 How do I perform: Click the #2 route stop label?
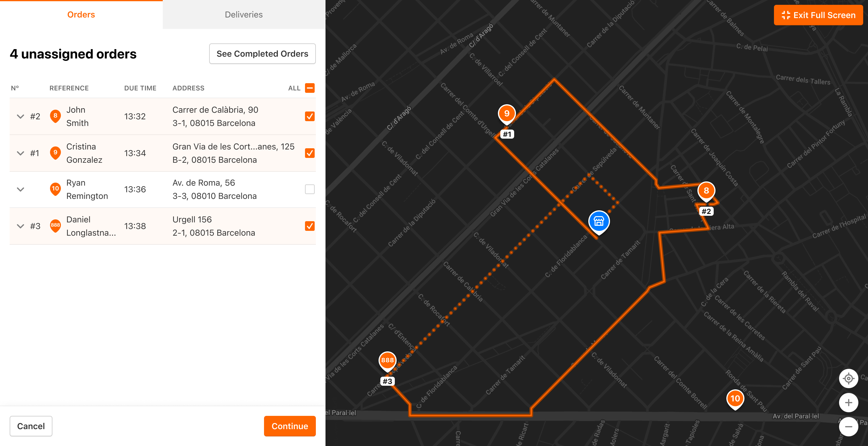click(x=706, y=212)
